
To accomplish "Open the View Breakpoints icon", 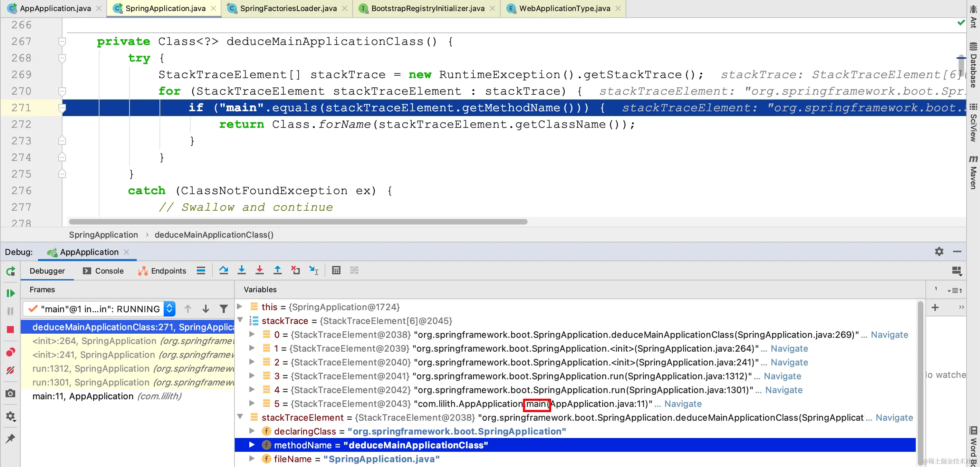I will (10, 352).
